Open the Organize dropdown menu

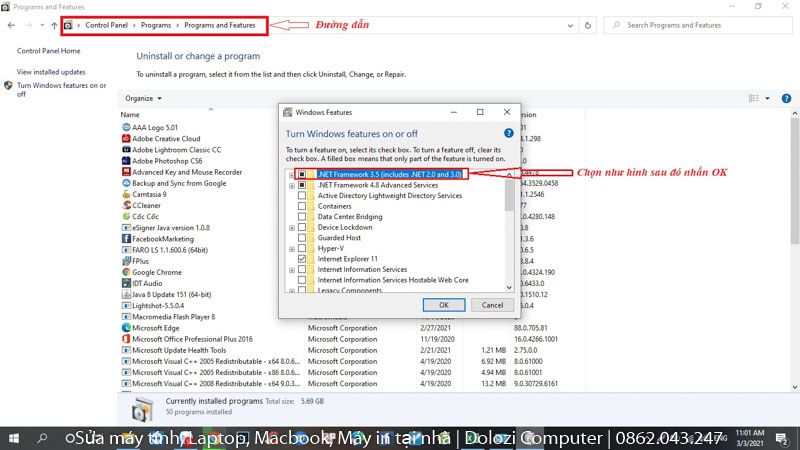143,98
